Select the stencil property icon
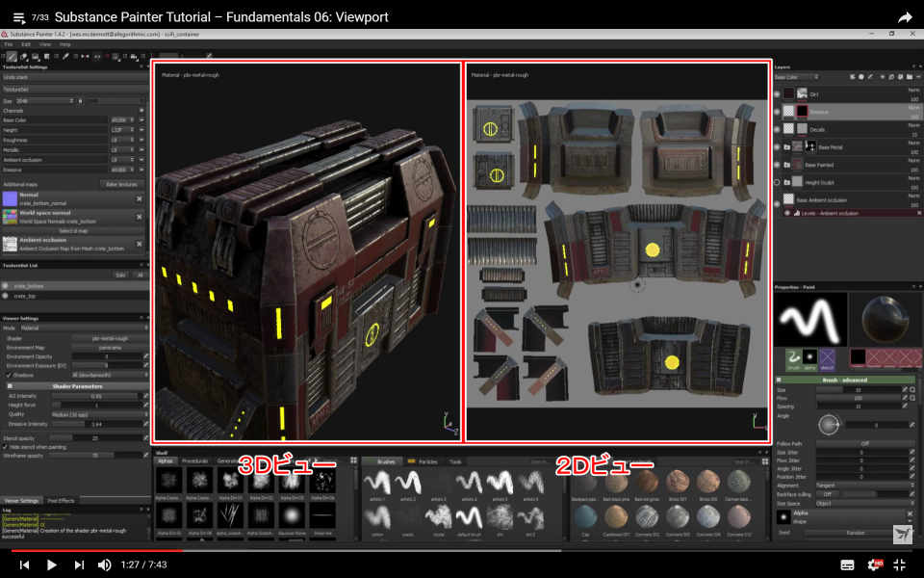The width and height of the screenshot is (924, 578). 828,358
